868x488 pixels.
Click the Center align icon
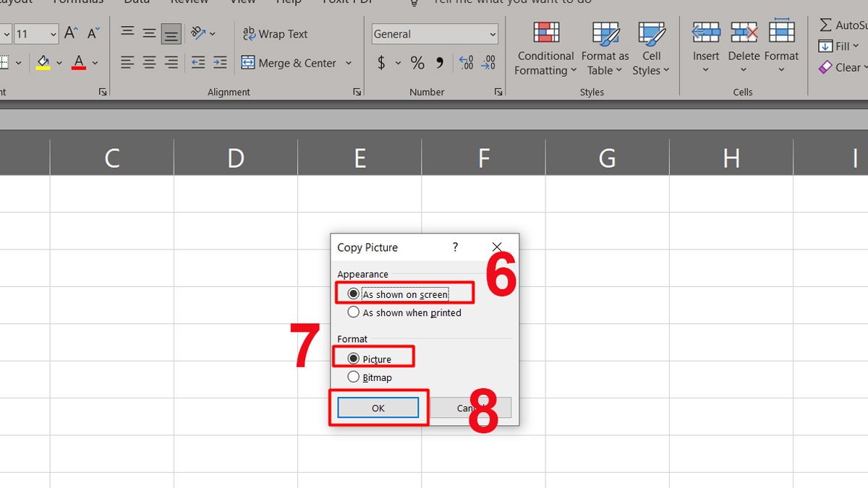pos(149,63)
